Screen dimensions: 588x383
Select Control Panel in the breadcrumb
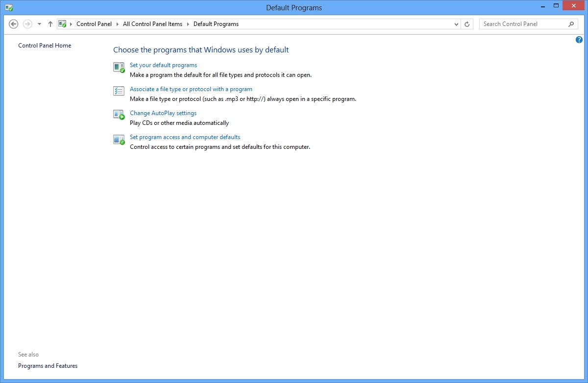pyautogui.click(x=94, y=24)
